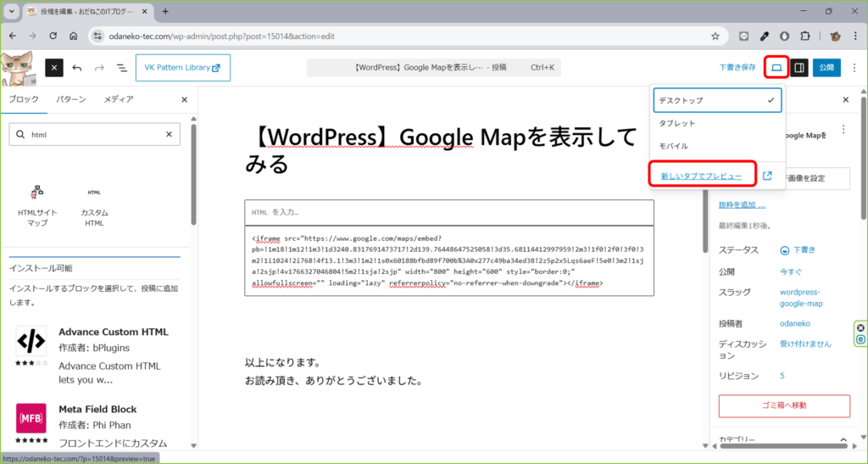Click the HTML input text area
This screenshot has width=868, height=464.
pyautogui.click(x=448, y=212)
